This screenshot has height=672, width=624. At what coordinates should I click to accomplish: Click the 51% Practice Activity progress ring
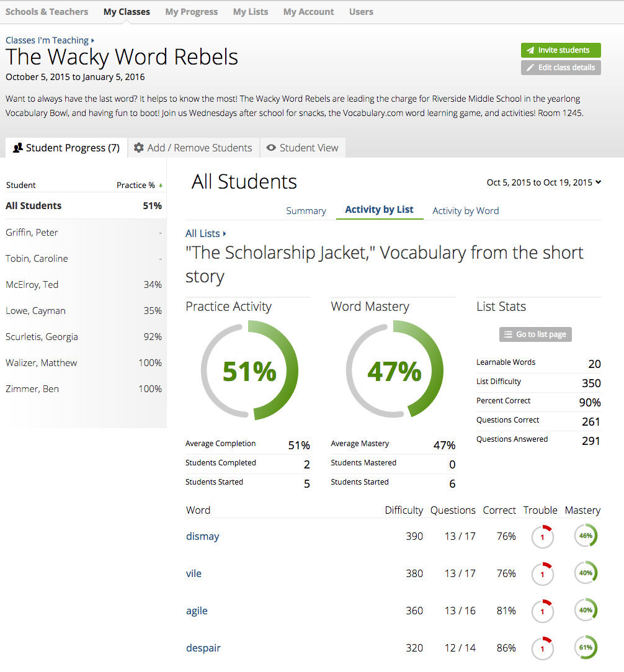click(249, 370)
